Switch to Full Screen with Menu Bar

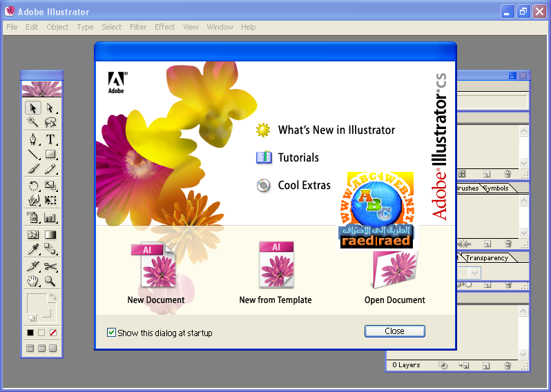click(x=41, y=348)
